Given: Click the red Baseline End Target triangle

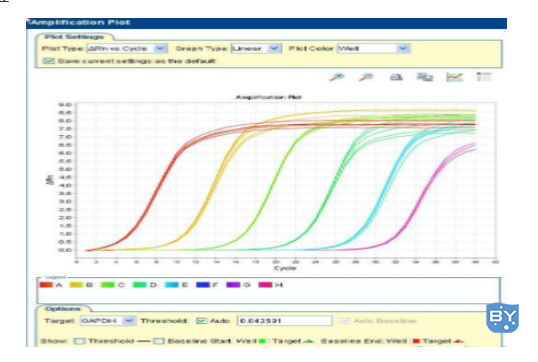Looking at the screenshot, I should tap(459, 341).
